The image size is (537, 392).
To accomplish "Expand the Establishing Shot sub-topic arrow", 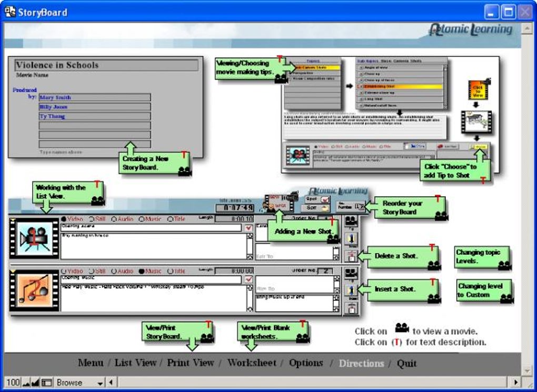I will pyautogui.click(x=361, y=87).
